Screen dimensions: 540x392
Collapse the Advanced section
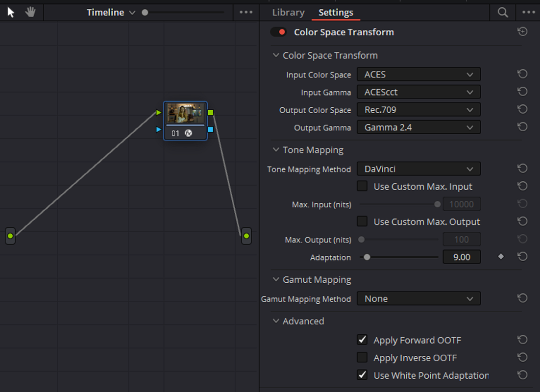pos(276,321)
